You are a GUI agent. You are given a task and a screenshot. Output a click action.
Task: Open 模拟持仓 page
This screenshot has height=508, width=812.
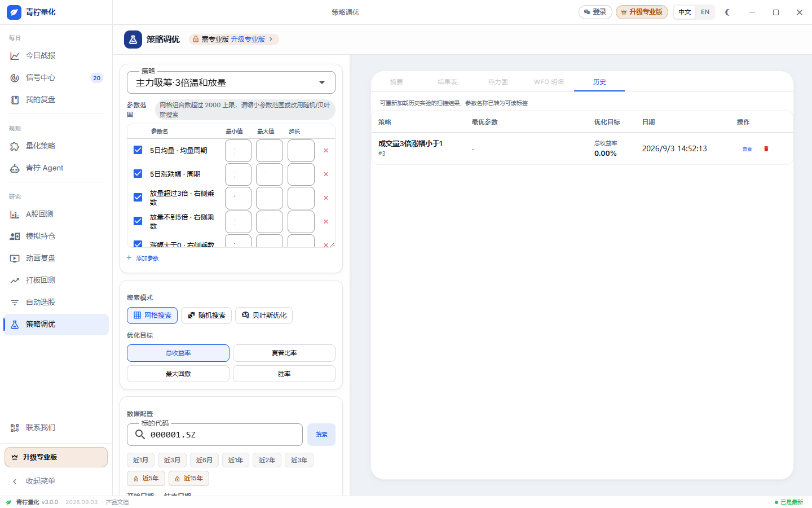pyautogui.click(x=56, y=236)
